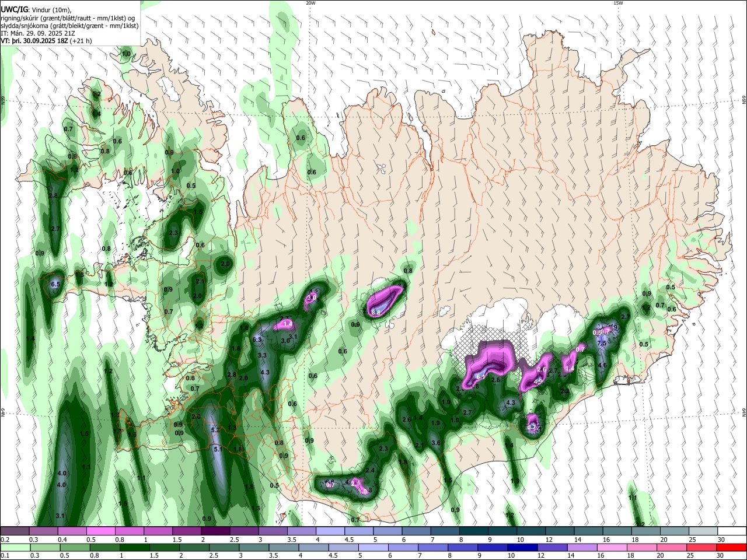This screenshot has height=560, width=747.
Task: Choose the dark purple snow swatch labeled 2
Action: coord(215,531)
